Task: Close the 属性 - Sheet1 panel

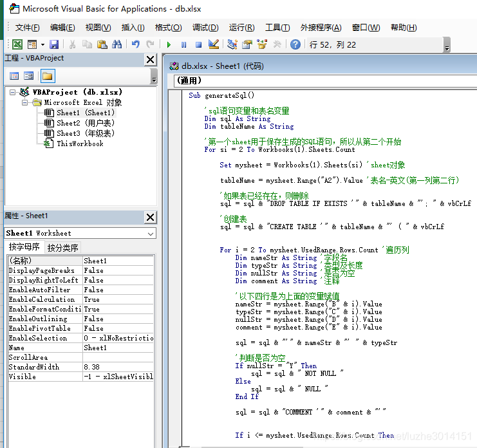Action: pos(150,218)
